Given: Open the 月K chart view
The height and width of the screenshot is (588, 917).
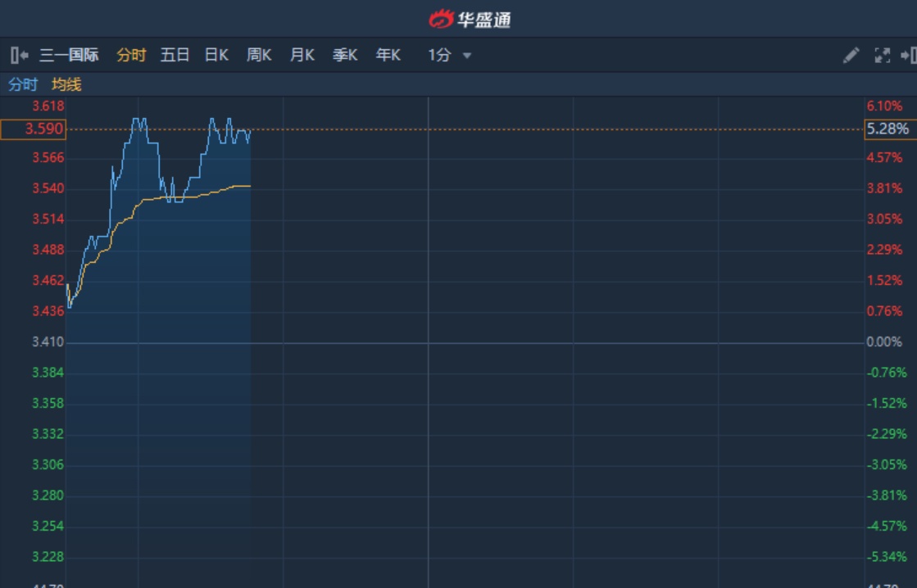Looking at the screenshot, I should tap(302, 56).
